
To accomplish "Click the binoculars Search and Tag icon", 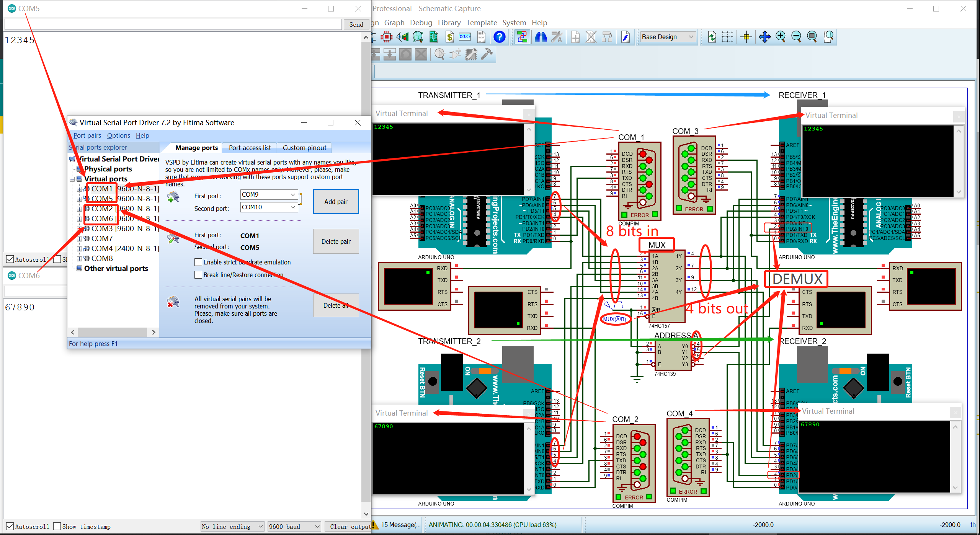I will (541, 37).
